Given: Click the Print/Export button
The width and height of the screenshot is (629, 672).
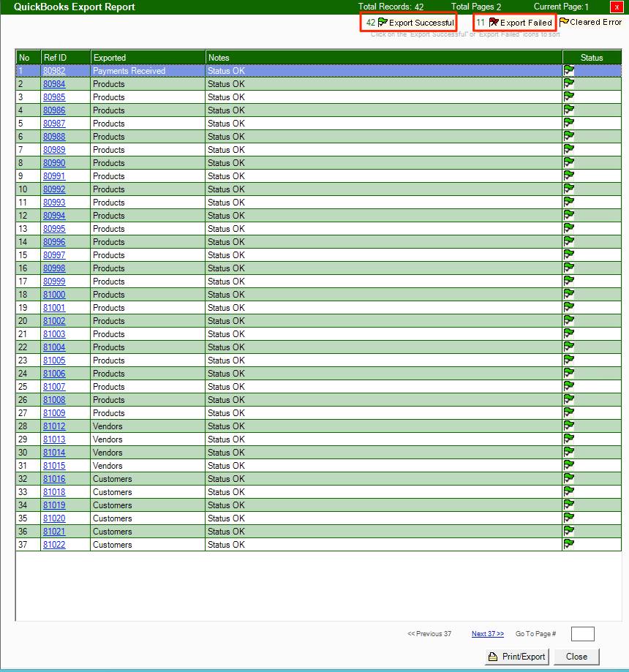Looking at the screenshot, I should tap(517, 657).
